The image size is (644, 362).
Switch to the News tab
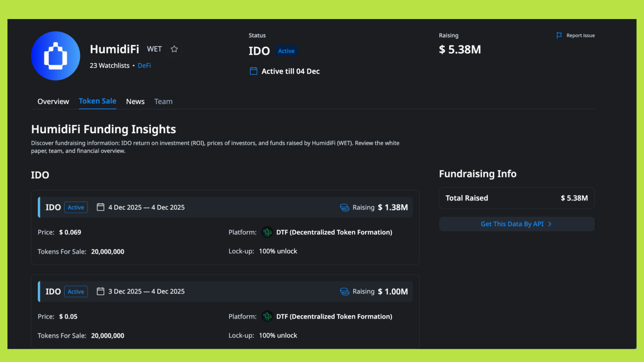point(135,101)
